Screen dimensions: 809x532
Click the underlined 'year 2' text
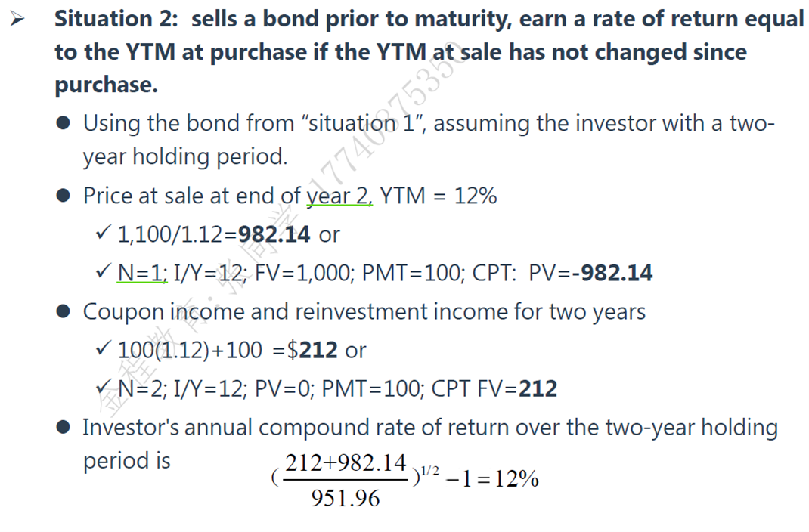(339, 197)
